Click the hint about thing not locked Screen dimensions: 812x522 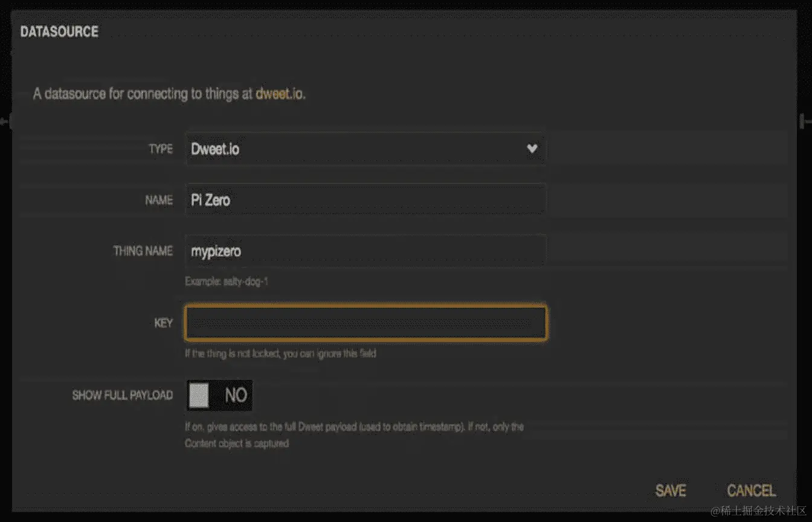pyautogui.click(x=280, y=353)
